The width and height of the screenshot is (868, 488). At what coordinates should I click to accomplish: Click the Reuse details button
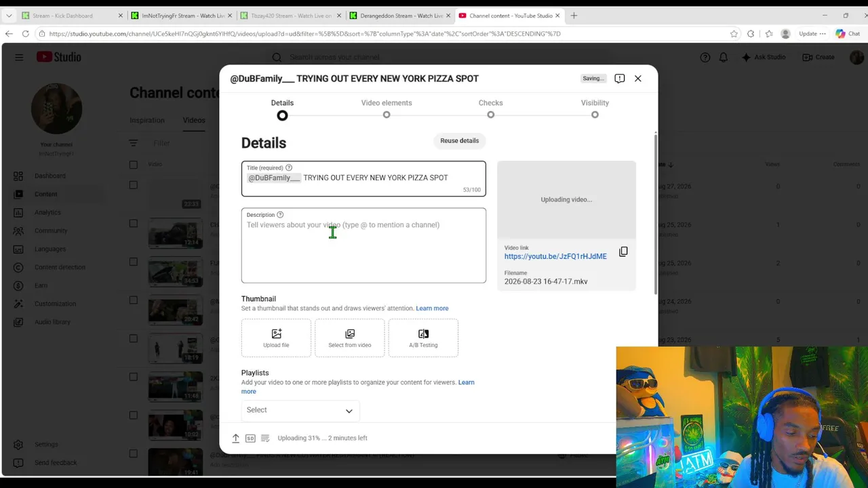(460, 141)
